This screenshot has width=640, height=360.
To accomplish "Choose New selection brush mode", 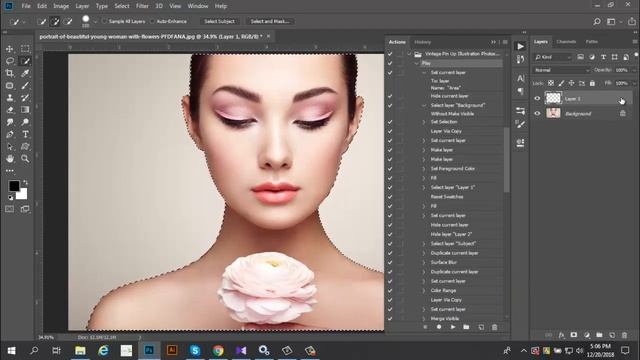I will (42, 21).
